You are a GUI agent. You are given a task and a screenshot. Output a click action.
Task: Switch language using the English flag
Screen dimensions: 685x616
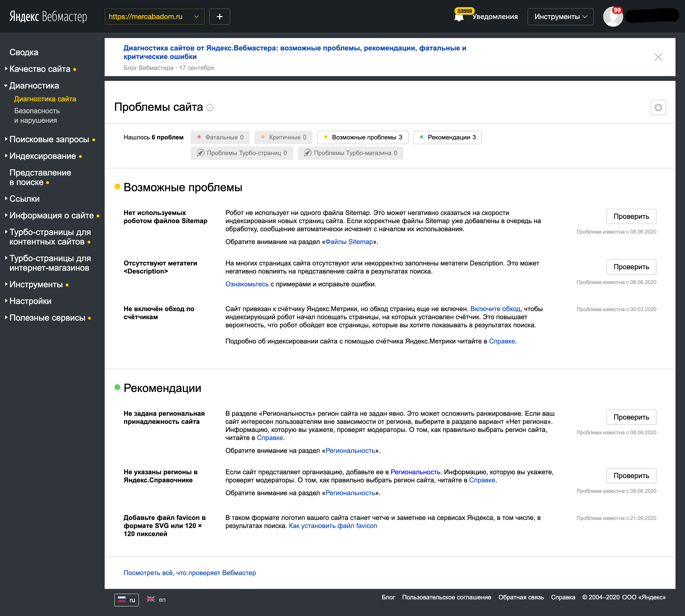point(151,599)
